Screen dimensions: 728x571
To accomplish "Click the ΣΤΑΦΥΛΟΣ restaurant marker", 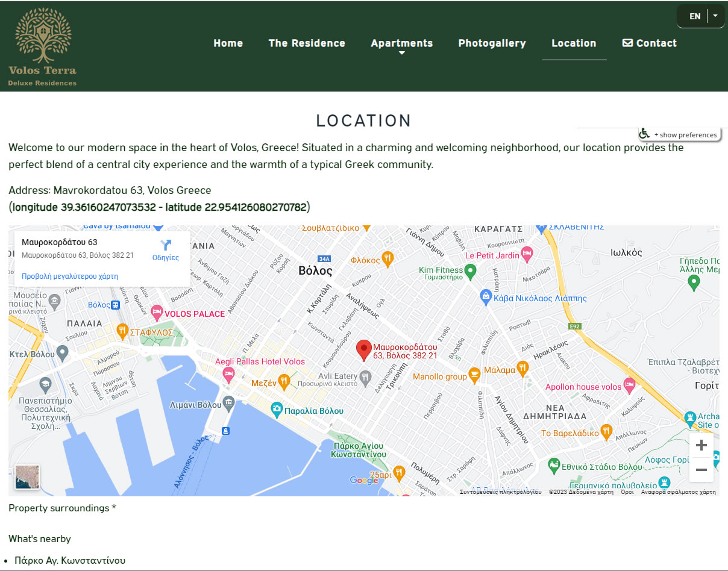I will click(122, 330).
